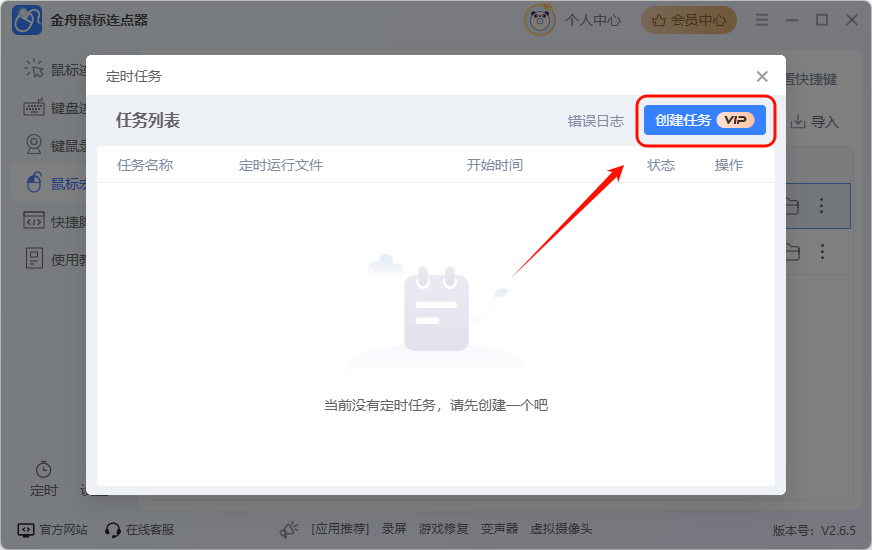The width and height of the screenshot is (872, 550).
Task: Click the 导入 import button in main window
Action: click(815, 122)
